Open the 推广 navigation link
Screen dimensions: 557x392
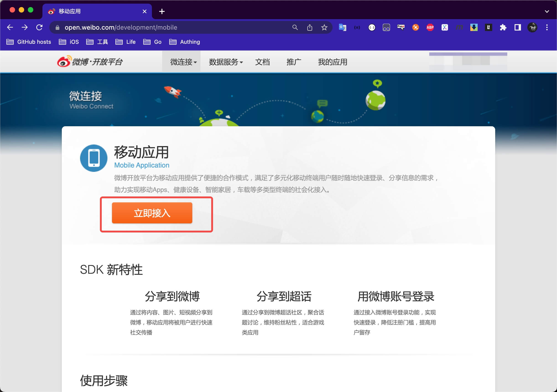[294, 62]
